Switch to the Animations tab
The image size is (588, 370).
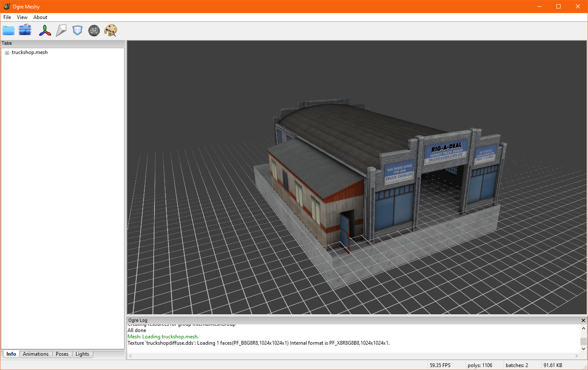[x=35, y=354]
